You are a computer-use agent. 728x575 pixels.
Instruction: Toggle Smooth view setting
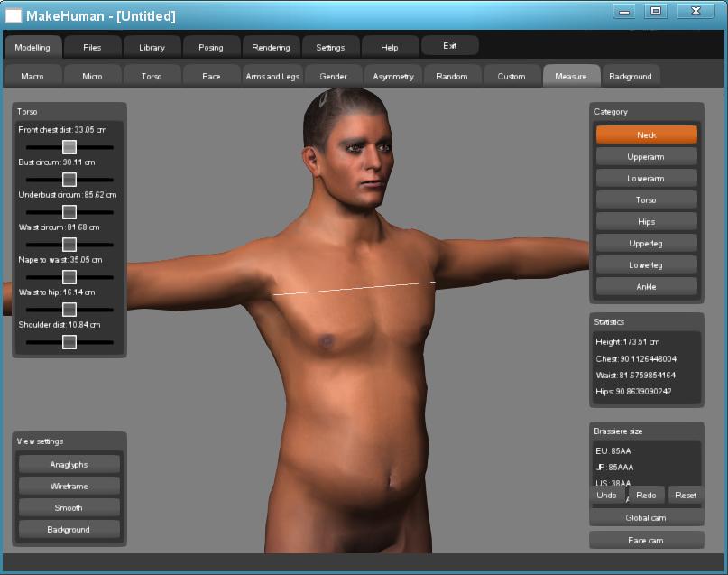tap(69, 507)
